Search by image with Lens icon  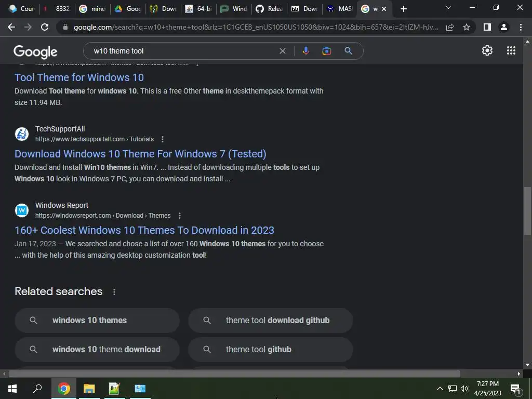click(x=326, y=51)
